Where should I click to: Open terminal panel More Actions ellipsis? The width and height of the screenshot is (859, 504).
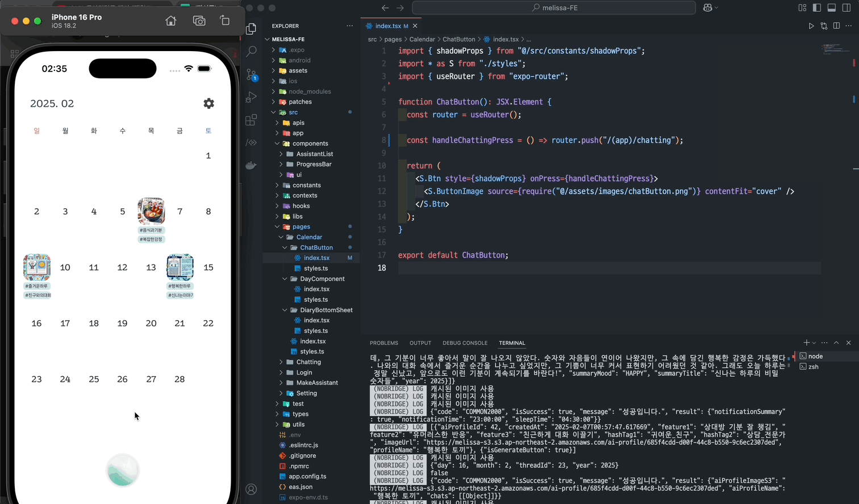824,343
